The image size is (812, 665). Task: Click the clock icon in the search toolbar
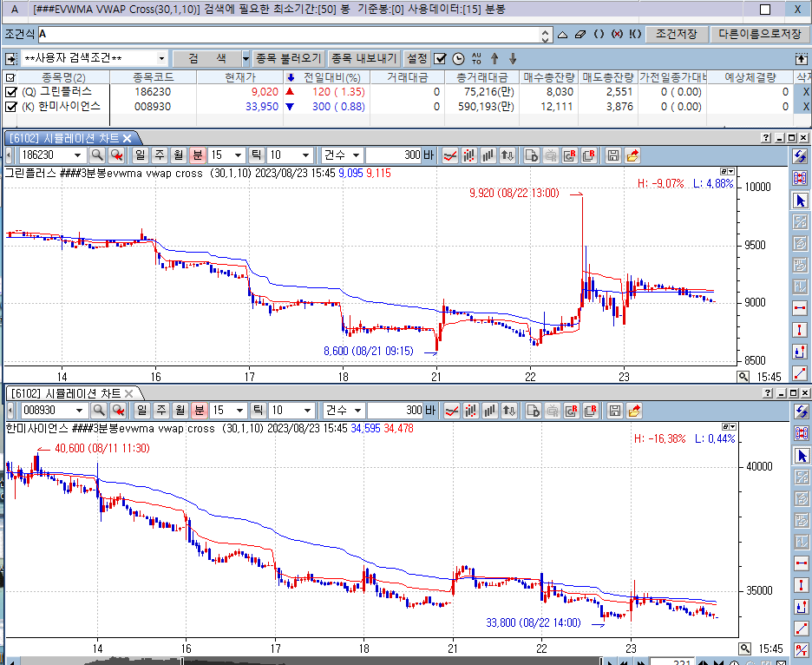pos(458,59)
